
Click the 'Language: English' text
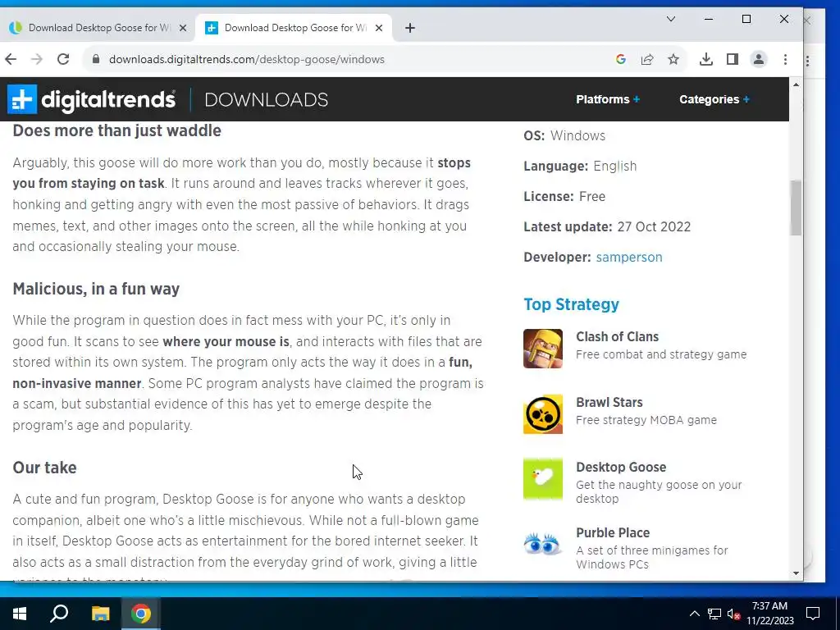click(x=580, y=166)
